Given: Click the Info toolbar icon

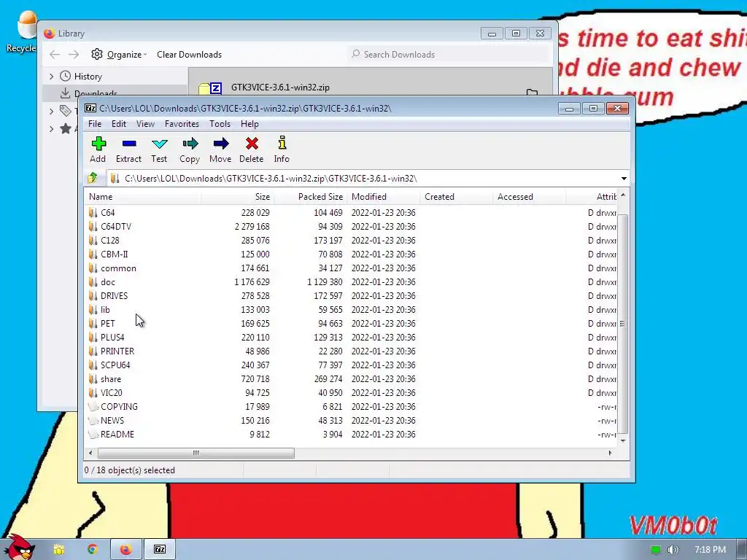Looking at the screenshot, I should point(282,143).
